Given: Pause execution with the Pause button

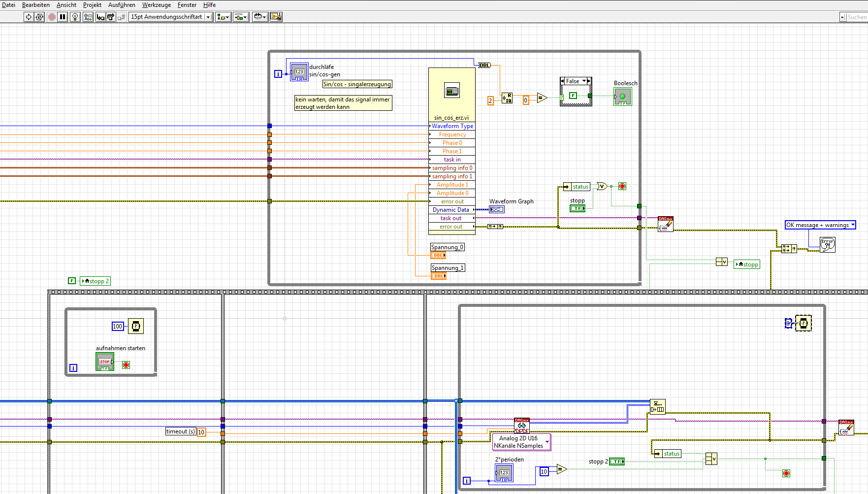Looking at the screenshot, I should [x=63, y=17].
